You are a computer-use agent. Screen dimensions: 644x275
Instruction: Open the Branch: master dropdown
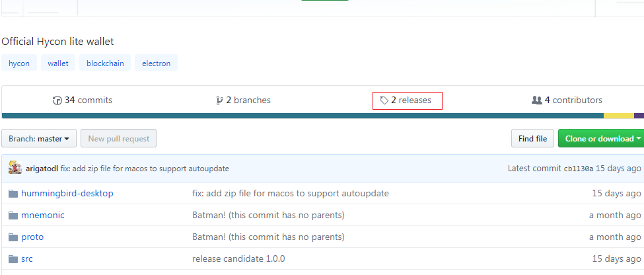(39, 139)
